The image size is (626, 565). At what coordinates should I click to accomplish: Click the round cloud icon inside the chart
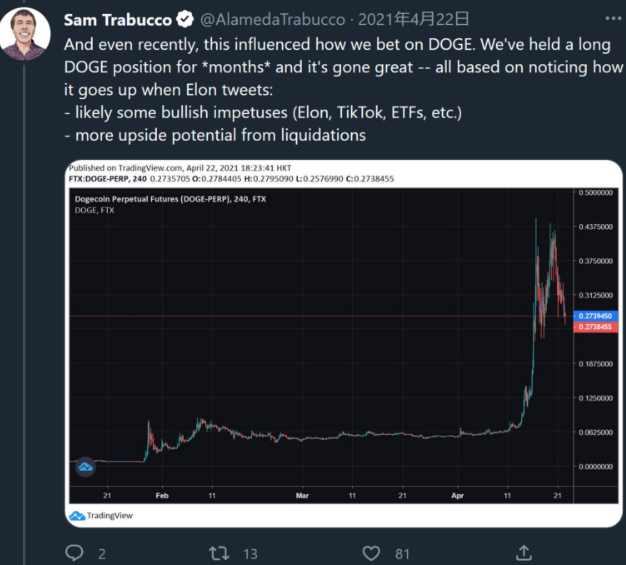pyautogui.click(x=85, y=467)
